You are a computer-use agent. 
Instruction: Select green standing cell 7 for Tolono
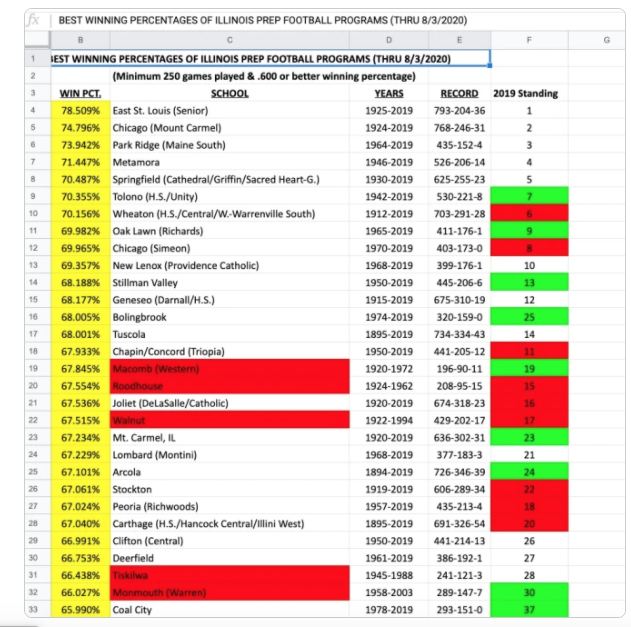pos(529,196)
